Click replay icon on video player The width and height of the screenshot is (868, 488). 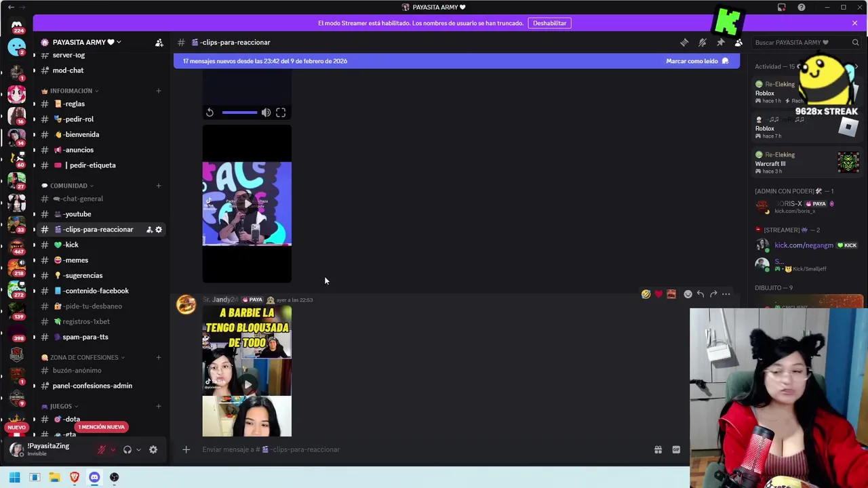point(210,113)
